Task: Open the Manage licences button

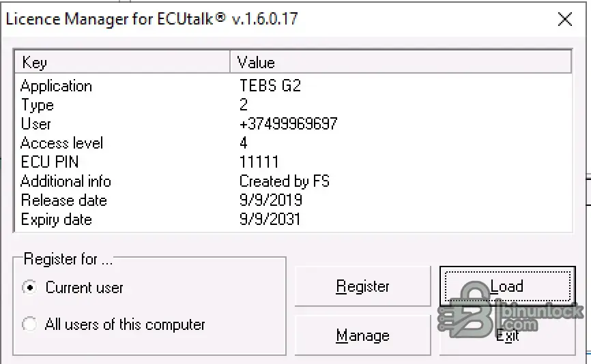Action: click(x=362, y=335)
